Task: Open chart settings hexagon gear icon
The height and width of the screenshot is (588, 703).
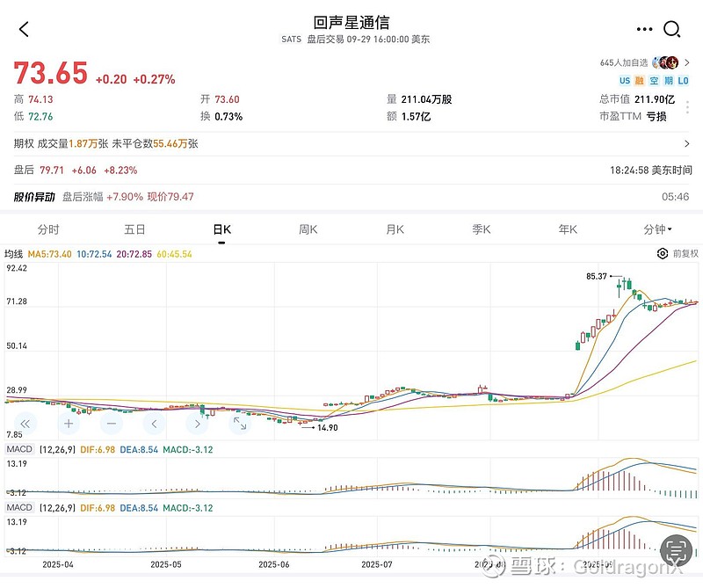Action: pyautogui.click(x=663, y=254)
